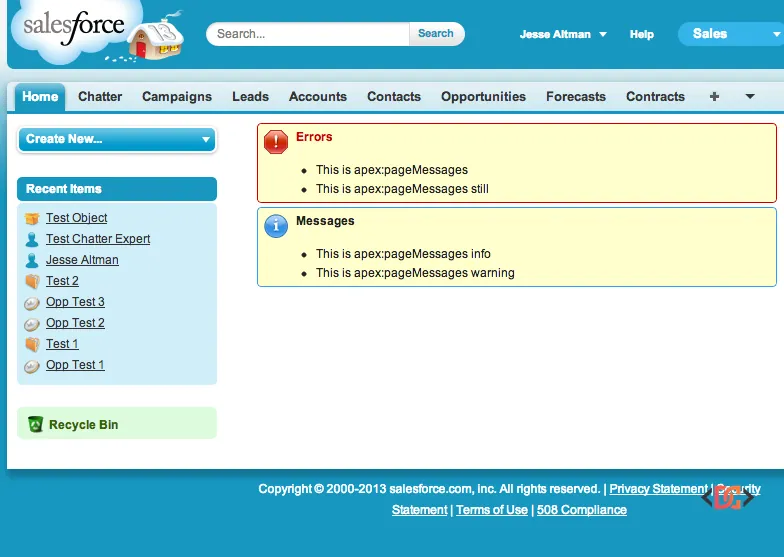Click the coin icon beside Opp Test 2

32,324
